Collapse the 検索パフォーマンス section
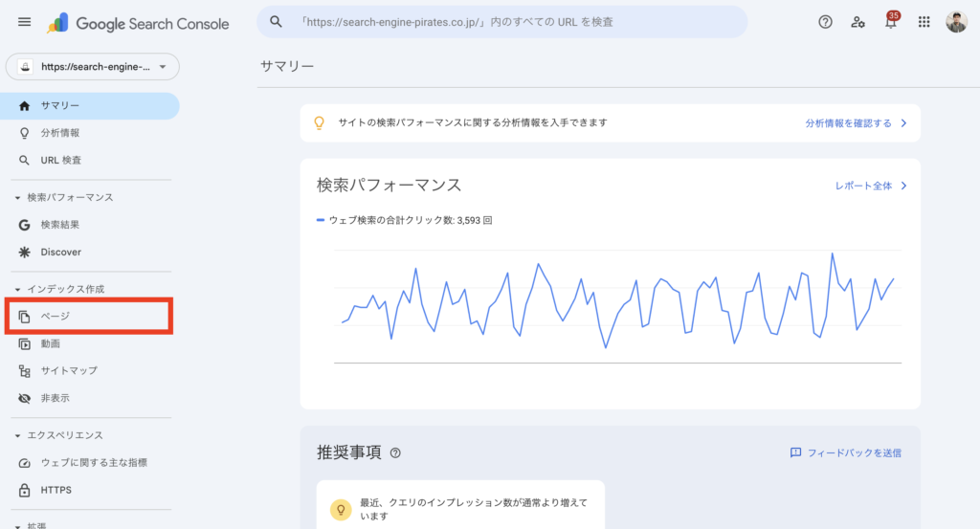 (x=17, y=198)
